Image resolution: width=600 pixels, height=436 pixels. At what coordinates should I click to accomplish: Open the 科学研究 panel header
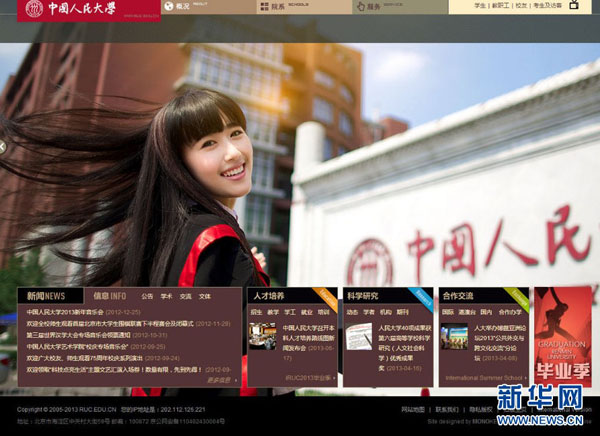pyautogui.click(x=363, y=296)
